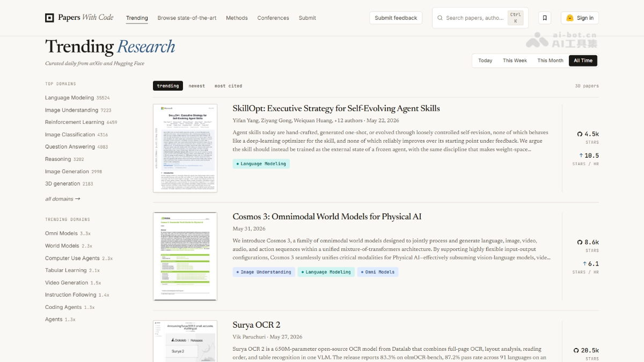The height and width of the screenshot is (362, 644).
Task: Click author Vik Paruchuri
Action: pos(250,337)
